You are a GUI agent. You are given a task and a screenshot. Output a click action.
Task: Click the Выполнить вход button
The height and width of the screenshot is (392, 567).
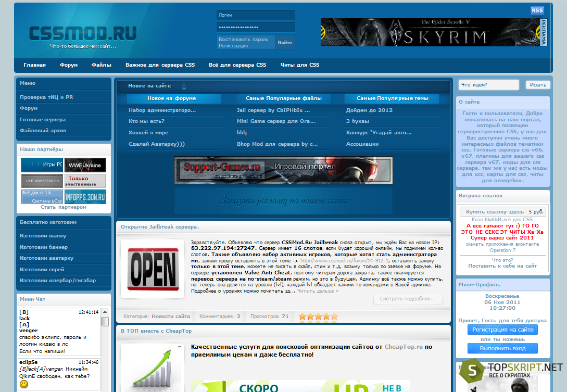tap(502, 349)
